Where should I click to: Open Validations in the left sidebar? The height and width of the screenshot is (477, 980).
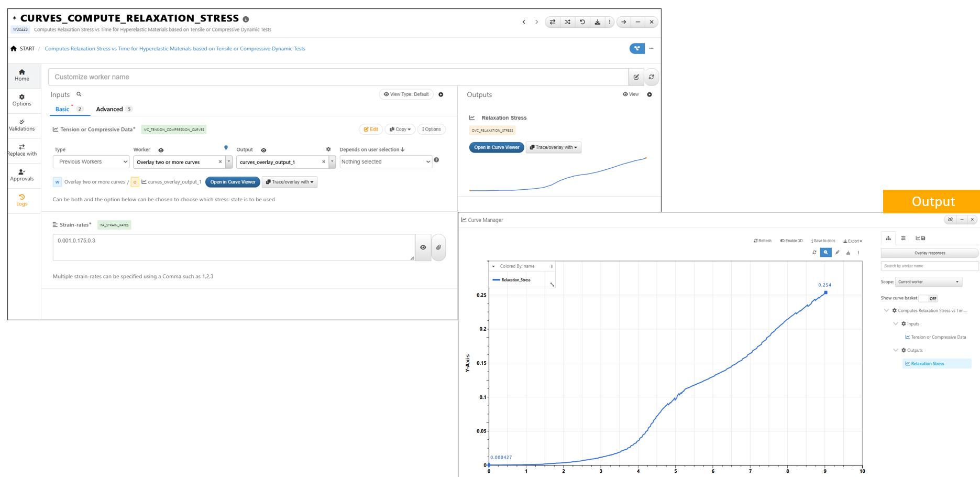click(x=22, y=125)
